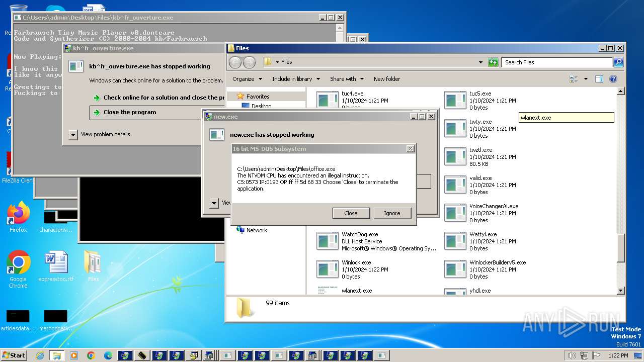The height and width of the screenshot is (362, 644).
Task: Click the tuc5.exe file icon
Action: (x=455, y=100)
